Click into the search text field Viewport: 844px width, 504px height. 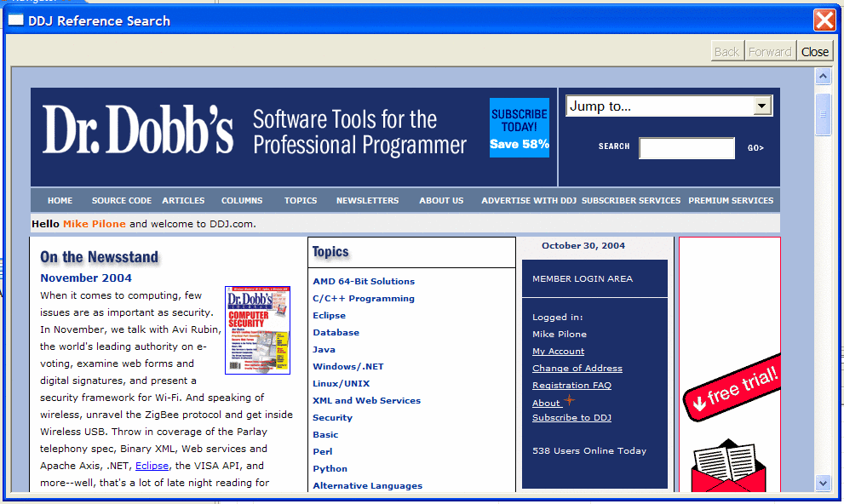pyautogui.click(x=686, y=148)
